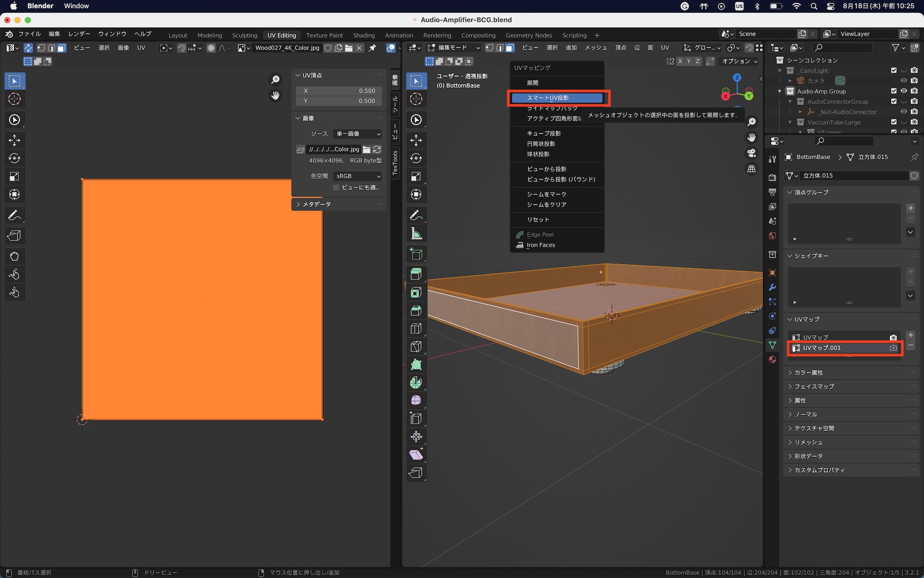Select the Rotate tool in the 3D viewport toolbar
Viewport: 924px width, 578px height.
(416, 159)
